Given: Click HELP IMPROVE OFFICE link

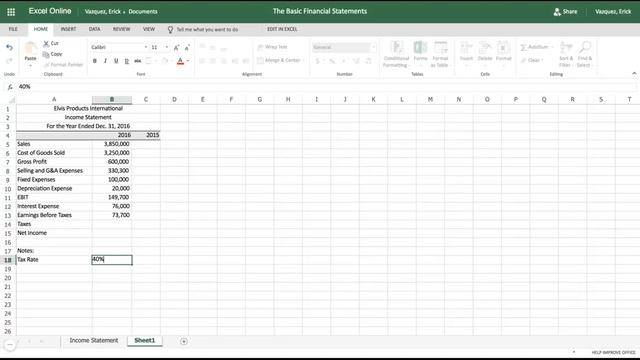Looking at the screenshot, I should coord(613,352).
